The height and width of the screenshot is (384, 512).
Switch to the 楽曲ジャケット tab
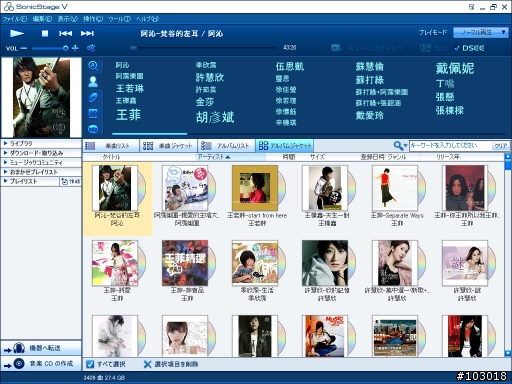(x=168, y=146)
